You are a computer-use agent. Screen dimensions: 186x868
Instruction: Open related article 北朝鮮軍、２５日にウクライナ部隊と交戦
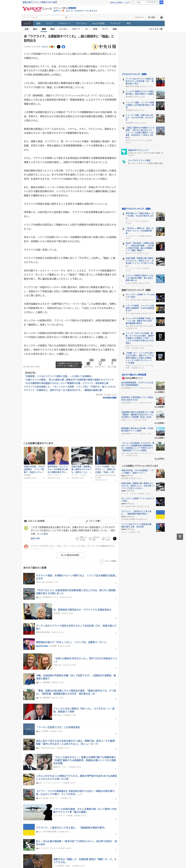[x=58, y=376]
